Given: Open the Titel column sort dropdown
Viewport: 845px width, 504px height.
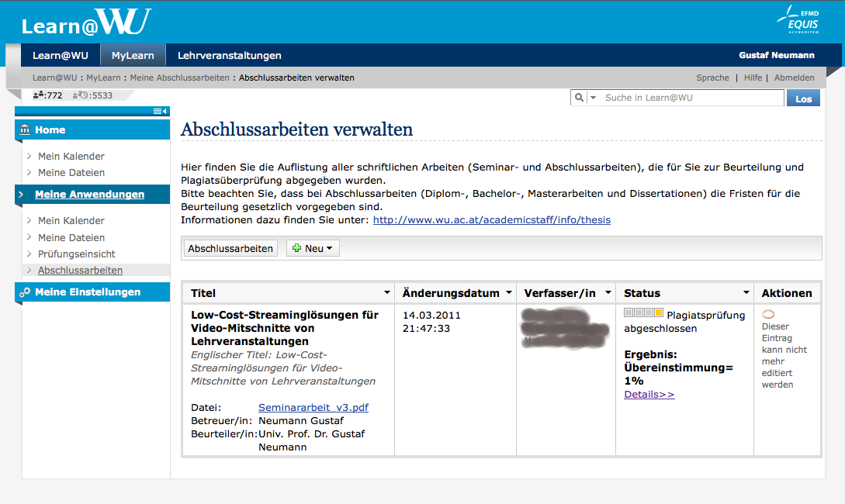Looking at the screenshot, I should coord(387,292).
